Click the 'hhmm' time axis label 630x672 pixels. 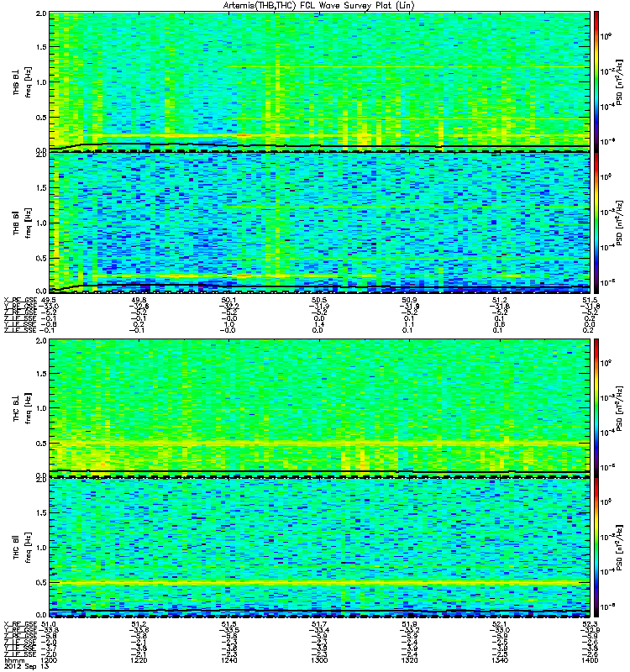[13, 662]
